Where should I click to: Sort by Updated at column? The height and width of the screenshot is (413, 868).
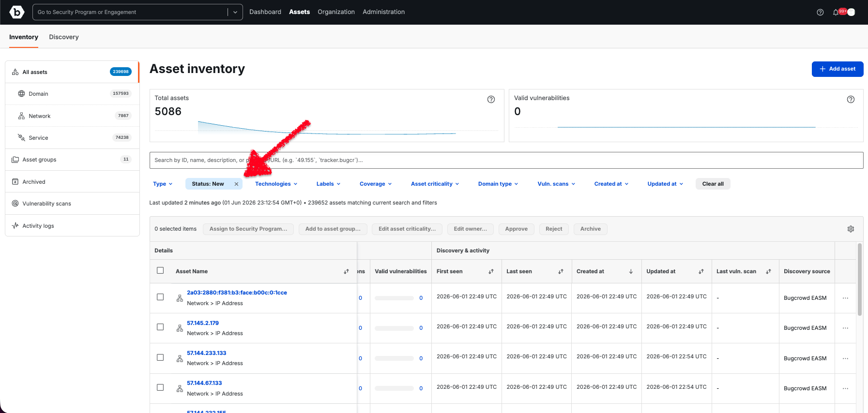tap(701, 271)
